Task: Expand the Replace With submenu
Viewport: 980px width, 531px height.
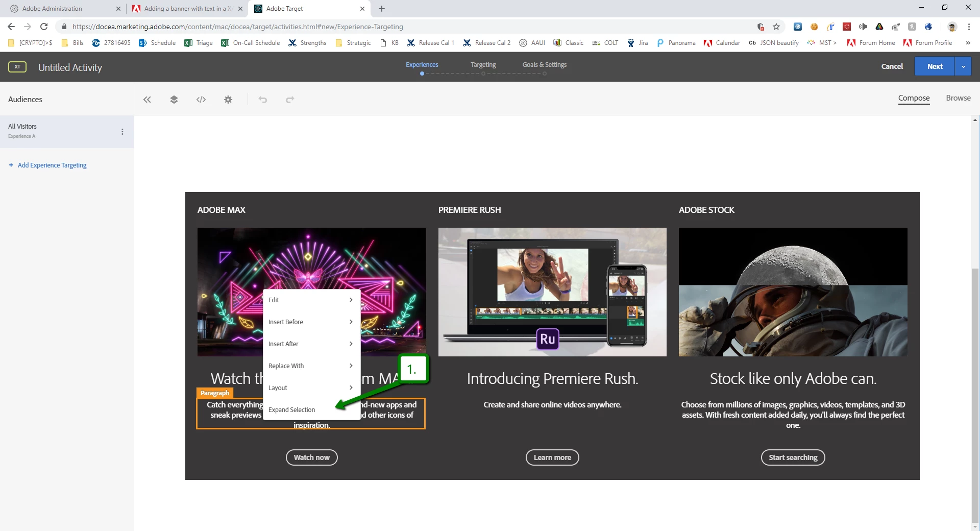Action: [x=311, y=366]
